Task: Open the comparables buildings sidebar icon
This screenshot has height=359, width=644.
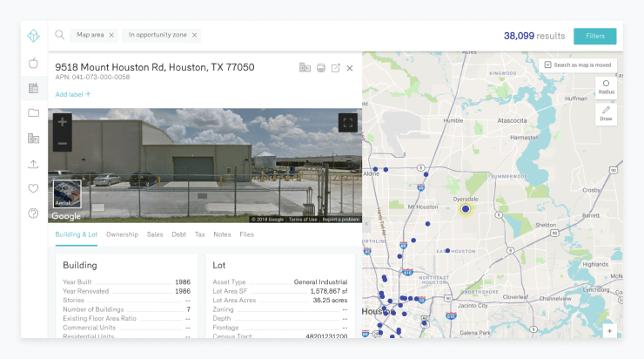Action: pyautogui.click(x=33, y=139)
